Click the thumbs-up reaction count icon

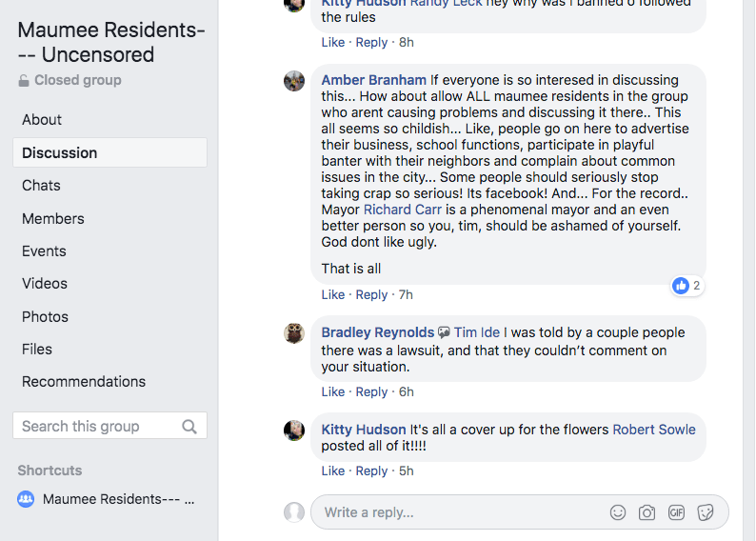coord(681,286)
